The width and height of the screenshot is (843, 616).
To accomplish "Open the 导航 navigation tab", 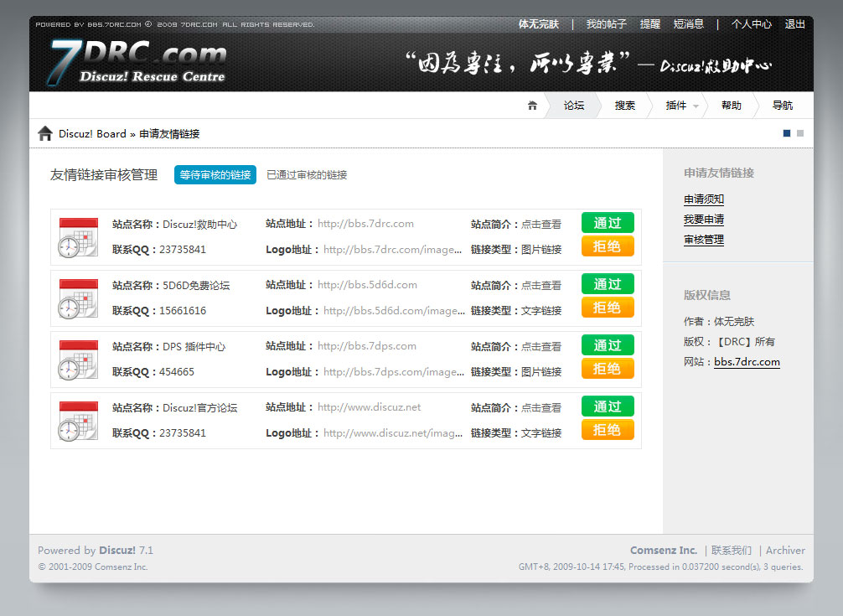I will 783,106.
